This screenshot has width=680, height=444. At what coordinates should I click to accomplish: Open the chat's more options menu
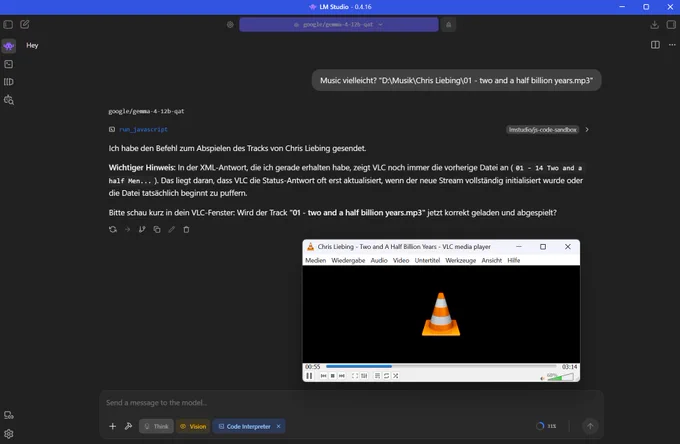(x=672, y=45)
